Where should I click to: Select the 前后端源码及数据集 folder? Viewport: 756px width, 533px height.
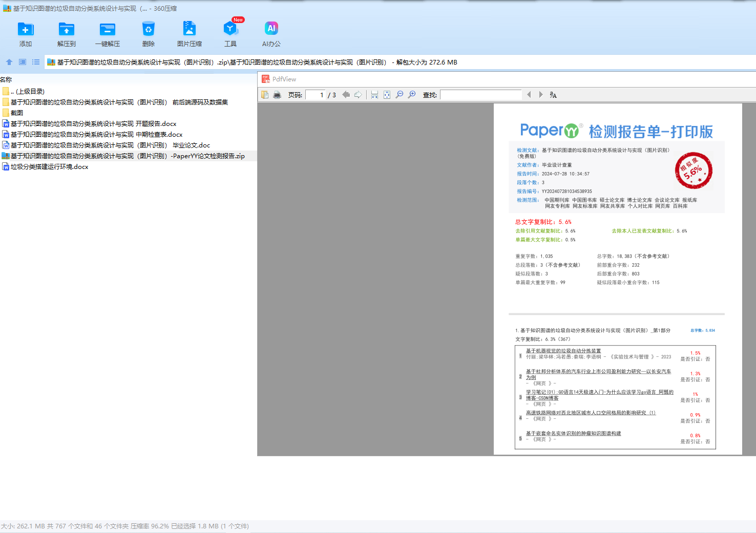(x=129, y=102)
